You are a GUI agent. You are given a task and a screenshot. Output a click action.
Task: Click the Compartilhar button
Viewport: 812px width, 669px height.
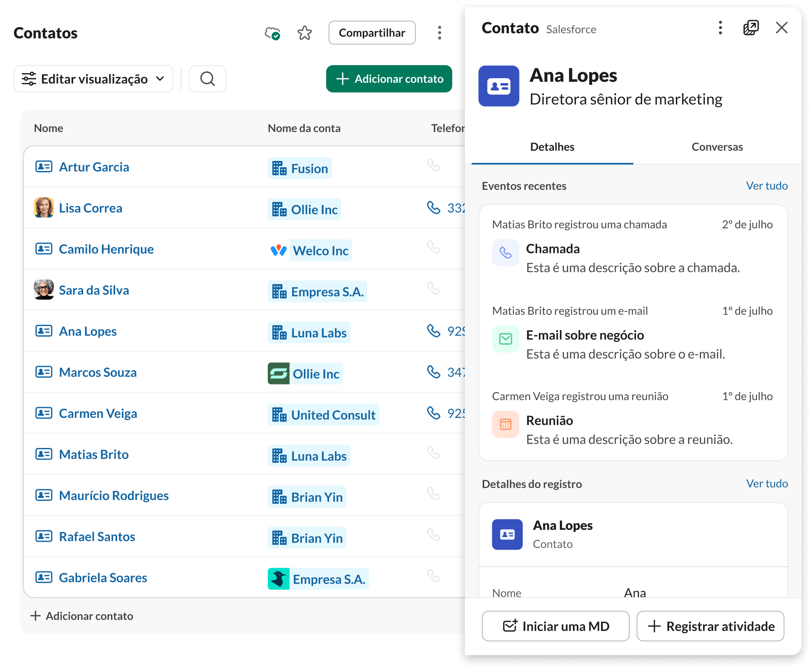(372, 33)
